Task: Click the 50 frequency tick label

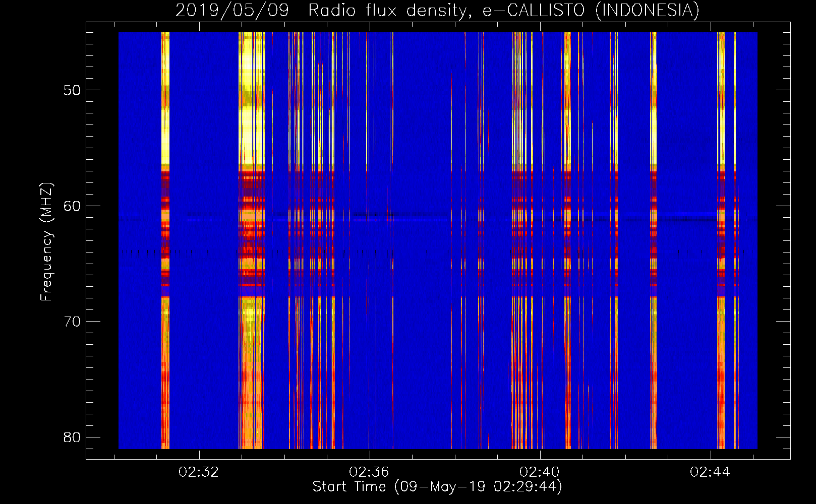Action: click(x=72, y=90)
